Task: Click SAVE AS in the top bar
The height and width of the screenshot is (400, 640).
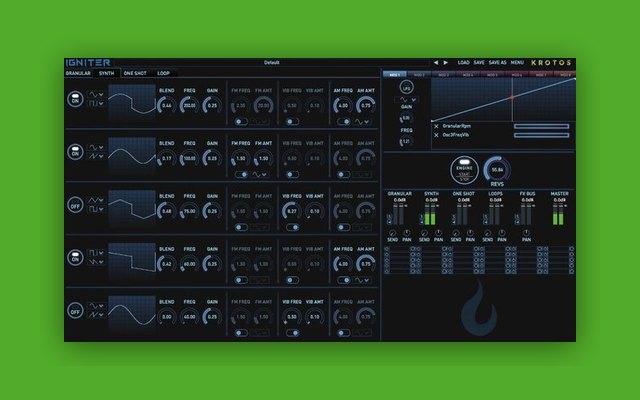Action: (x=497, y=62)
